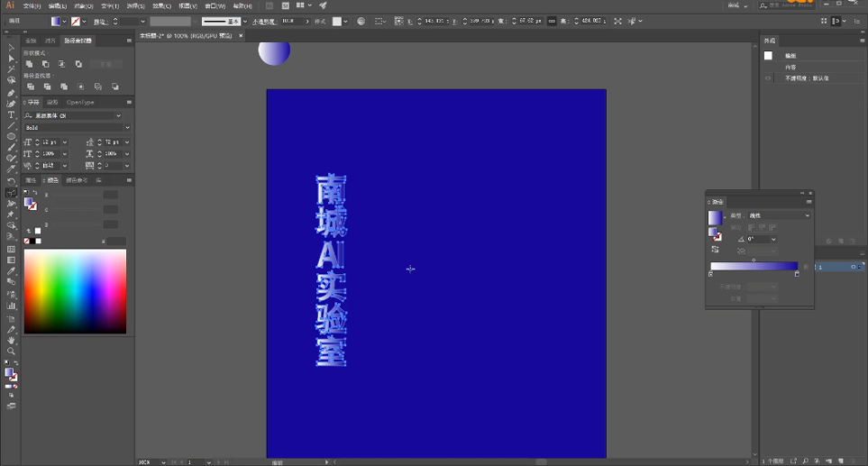Open the gradient angle dropdown

click(773, 239)
